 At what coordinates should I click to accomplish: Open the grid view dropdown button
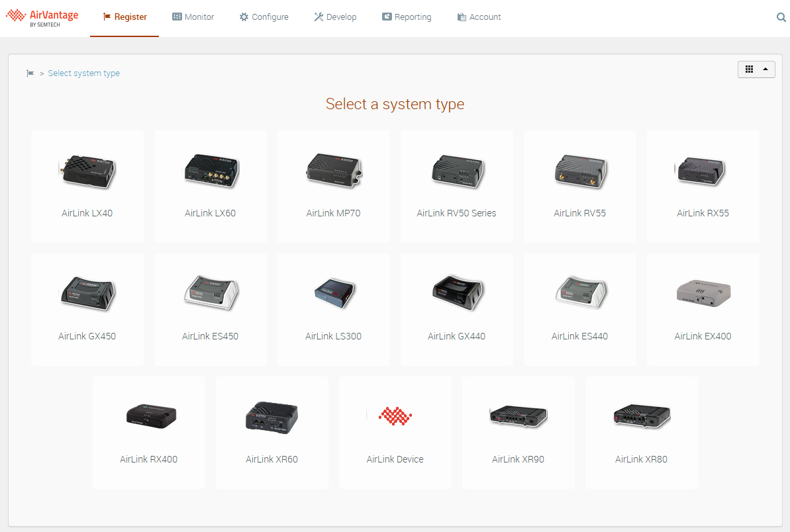[x=756, y=69]
